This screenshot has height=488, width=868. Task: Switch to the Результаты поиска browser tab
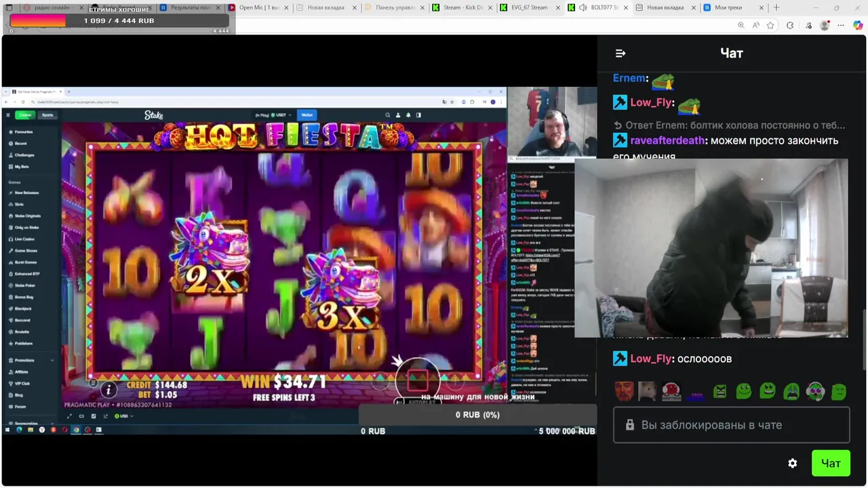(190, 7)
